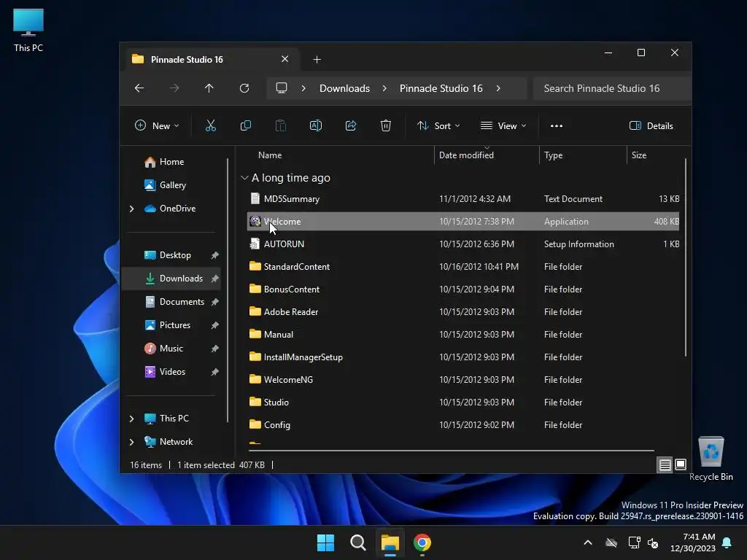Click chevron after Downloads in the breadcrumb
The width and height of the screenshot is (747, 560).
[x=384, y=88]
